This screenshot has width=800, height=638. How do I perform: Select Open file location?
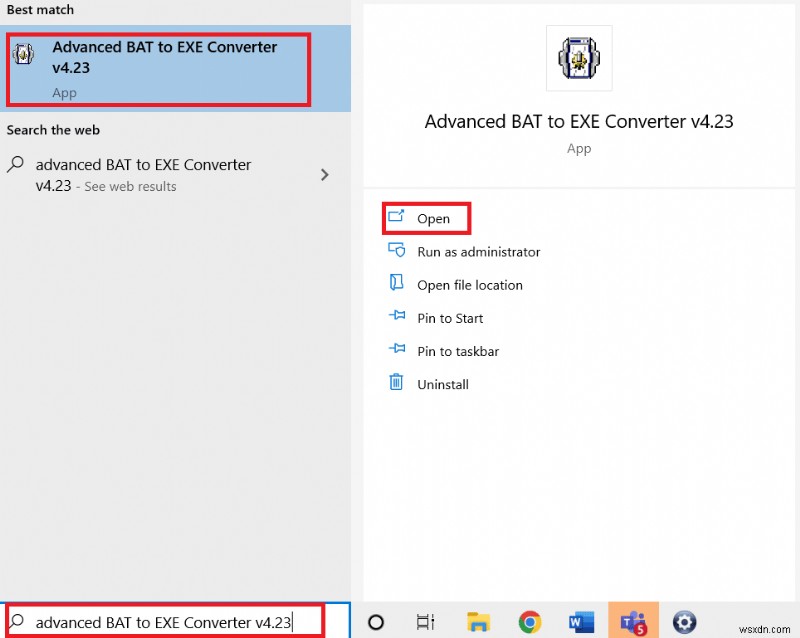click(470, 284)
